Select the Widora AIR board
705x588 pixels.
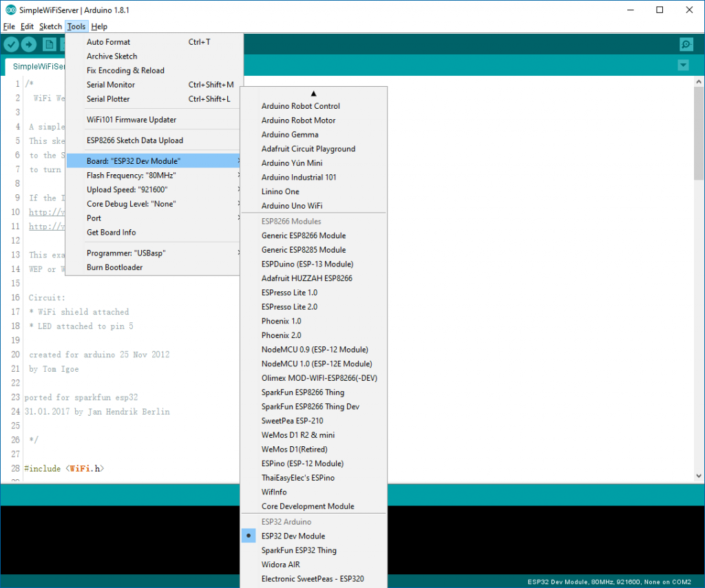click(x=314, y=565)
